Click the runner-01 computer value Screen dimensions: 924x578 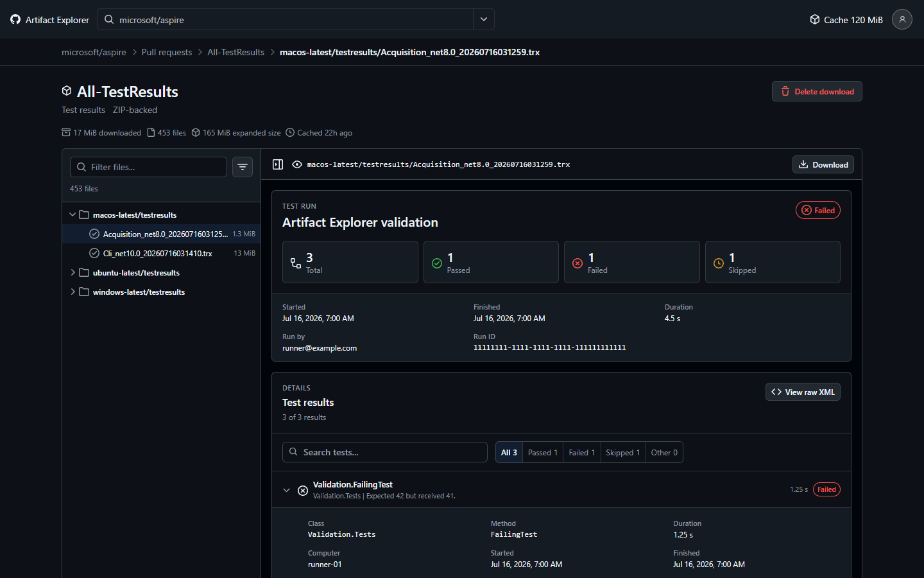pyautogui.click(x=325, y=565)
